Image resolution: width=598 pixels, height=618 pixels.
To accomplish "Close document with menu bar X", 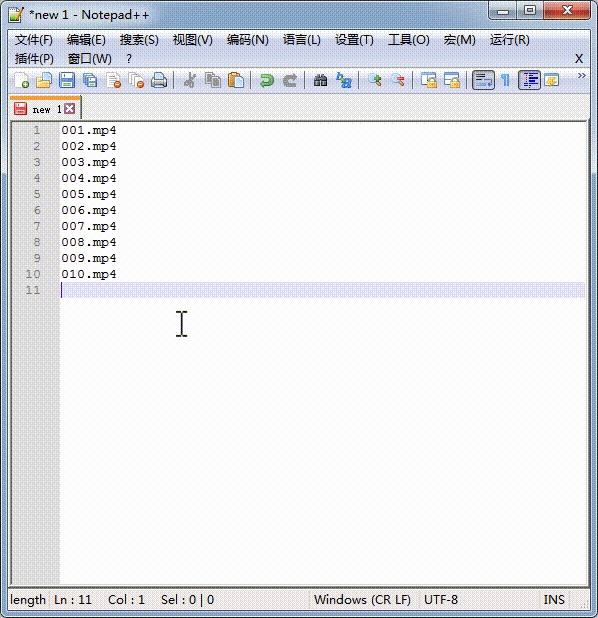I will tap(579, 59).
